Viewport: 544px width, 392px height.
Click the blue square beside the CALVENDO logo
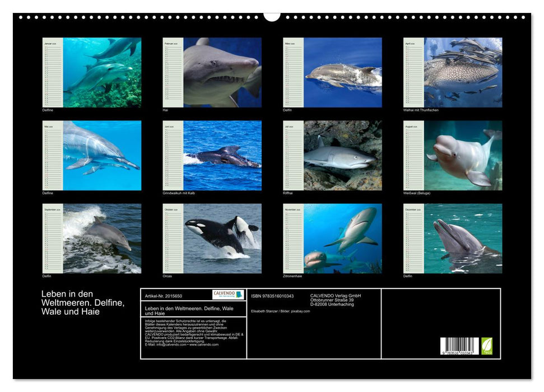point(239,295)
